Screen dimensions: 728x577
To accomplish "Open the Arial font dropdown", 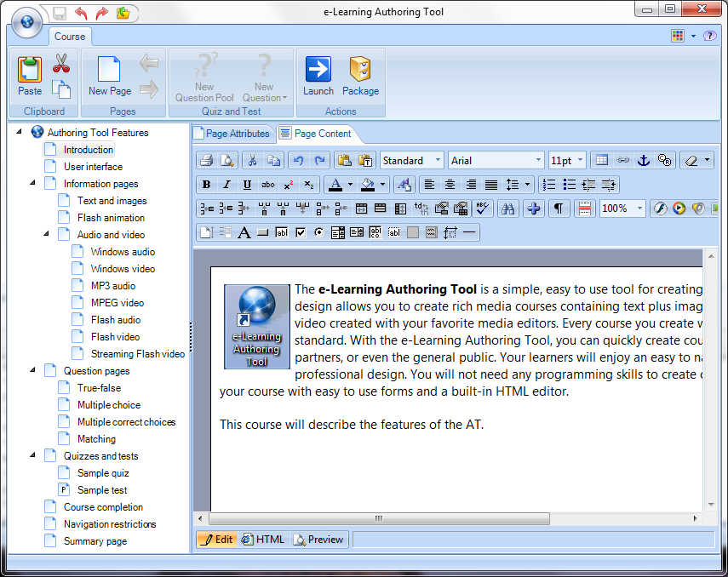I will click(539, 160).
